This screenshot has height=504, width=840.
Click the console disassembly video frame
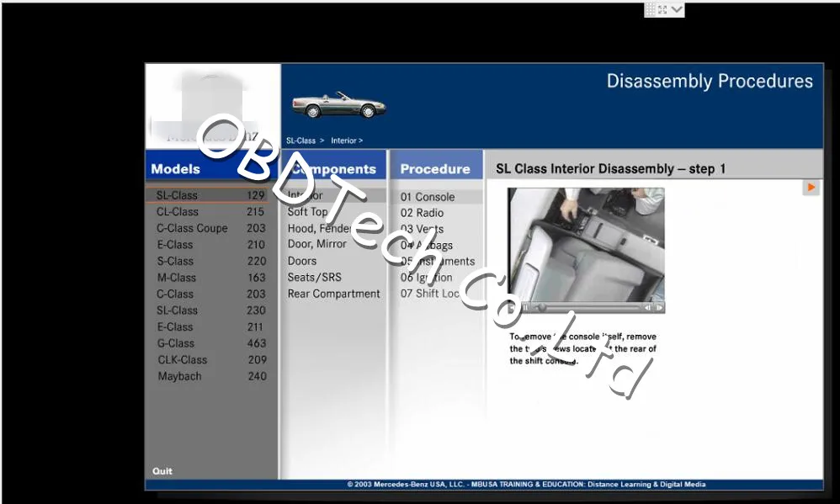click(586, 245)
